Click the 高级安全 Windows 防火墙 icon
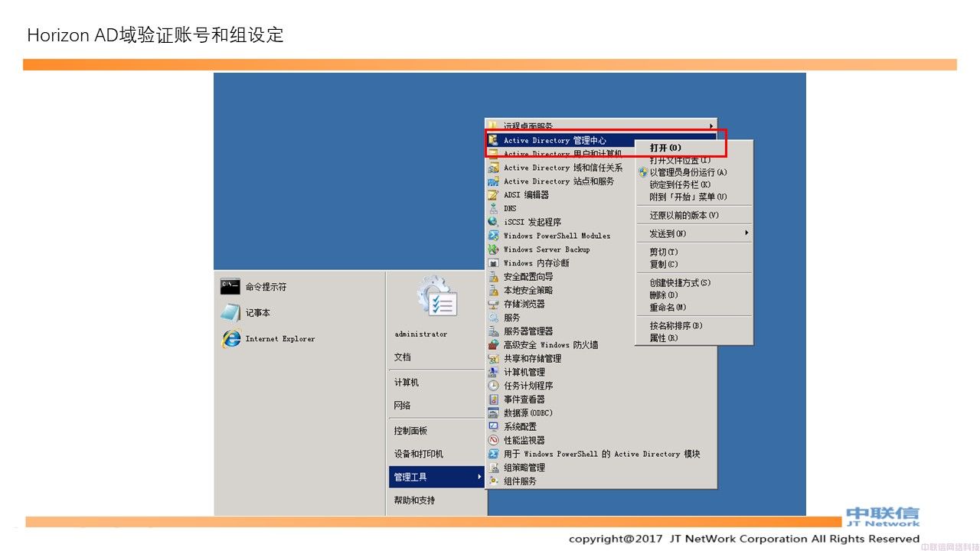This screenshot has width=980, height=551. pos(494,345)
